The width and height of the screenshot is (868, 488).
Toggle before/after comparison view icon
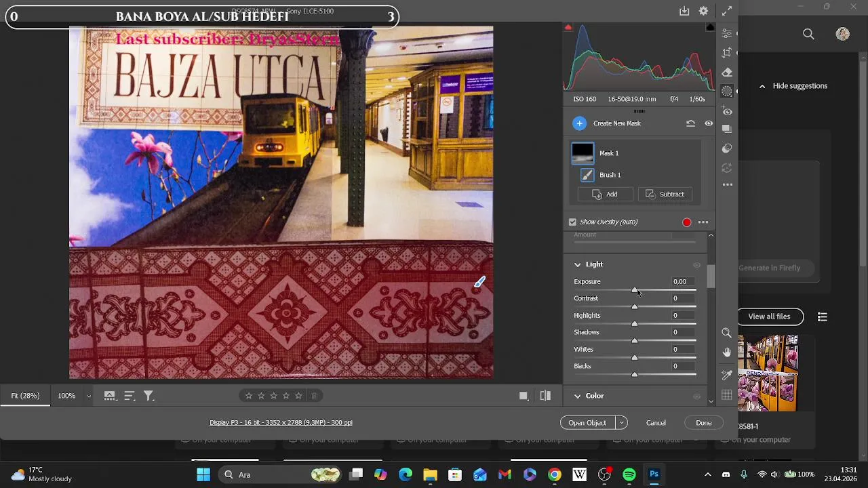[x=545, y=396]
